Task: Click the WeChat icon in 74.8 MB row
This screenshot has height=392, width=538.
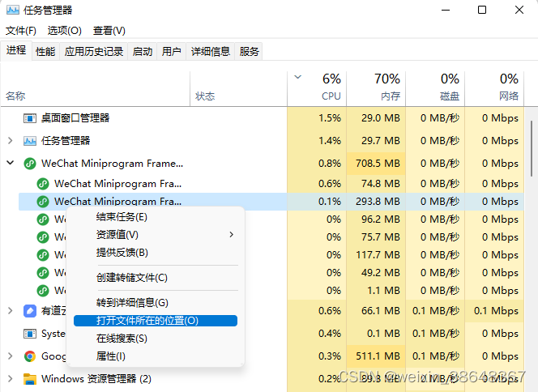Action: tap(43, 184)
